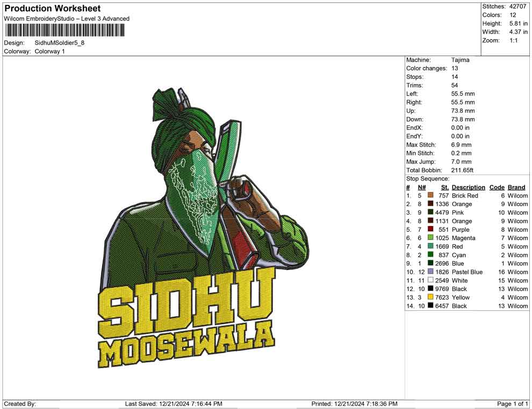Select the Zoom value 1:1
The height and width of the screenshot is (409, 532).
pos(513,40)
